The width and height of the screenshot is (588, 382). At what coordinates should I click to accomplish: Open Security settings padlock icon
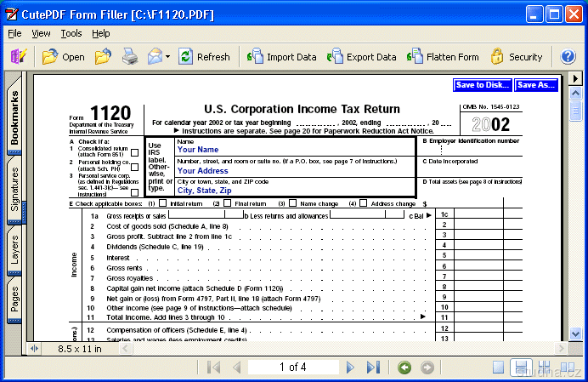tap(497, 57)
